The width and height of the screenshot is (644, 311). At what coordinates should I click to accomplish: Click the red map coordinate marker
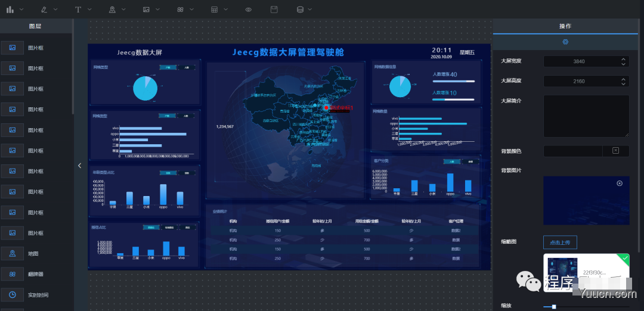pyautogui.click(x=326, y=108)
